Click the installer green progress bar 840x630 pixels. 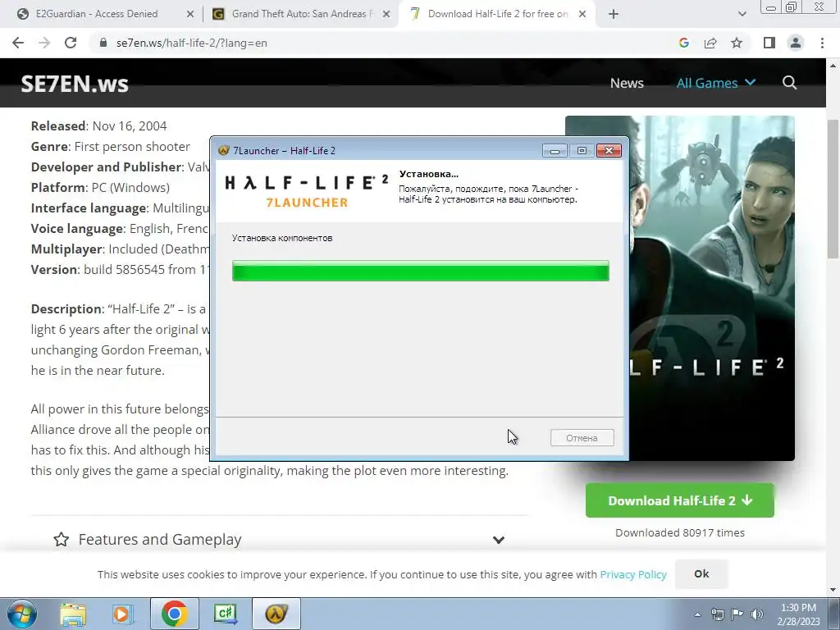click(421, 271)
